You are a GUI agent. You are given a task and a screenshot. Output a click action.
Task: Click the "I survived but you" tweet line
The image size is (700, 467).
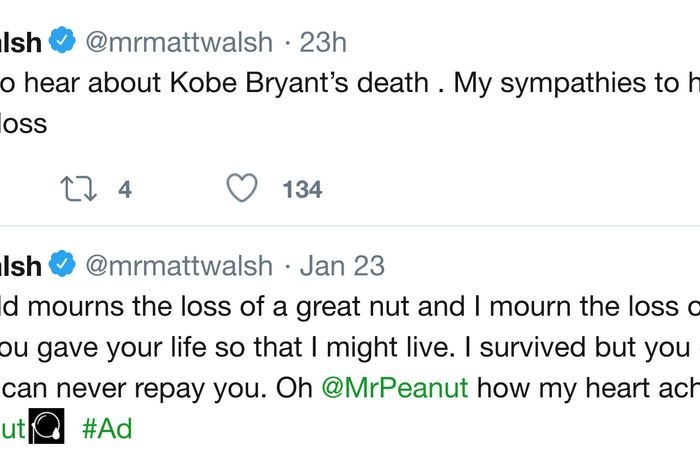560,347
